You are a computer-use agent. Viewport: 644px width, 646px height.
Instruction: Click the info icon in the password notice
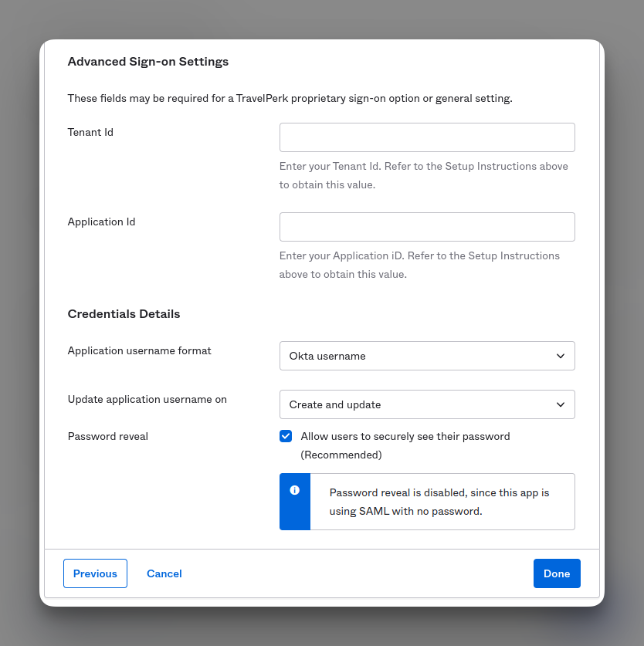(x=294, y=490)
